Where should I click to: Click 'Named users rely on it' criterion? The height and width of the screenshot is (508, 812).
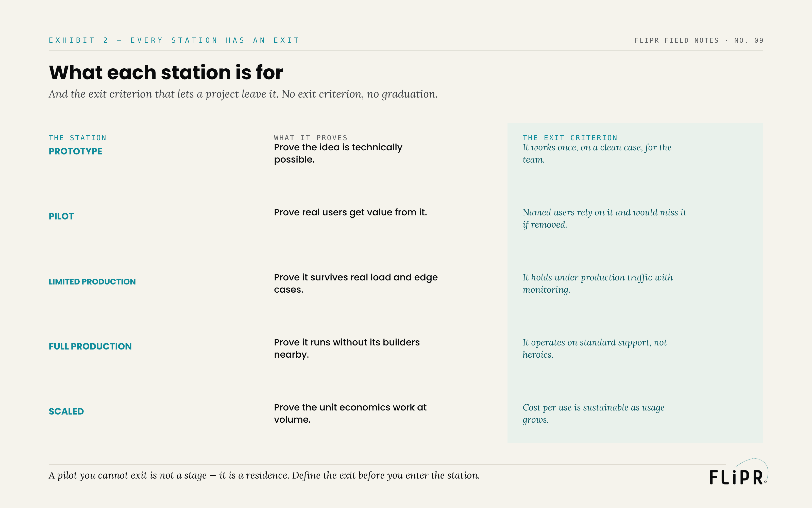coord(604,218)
